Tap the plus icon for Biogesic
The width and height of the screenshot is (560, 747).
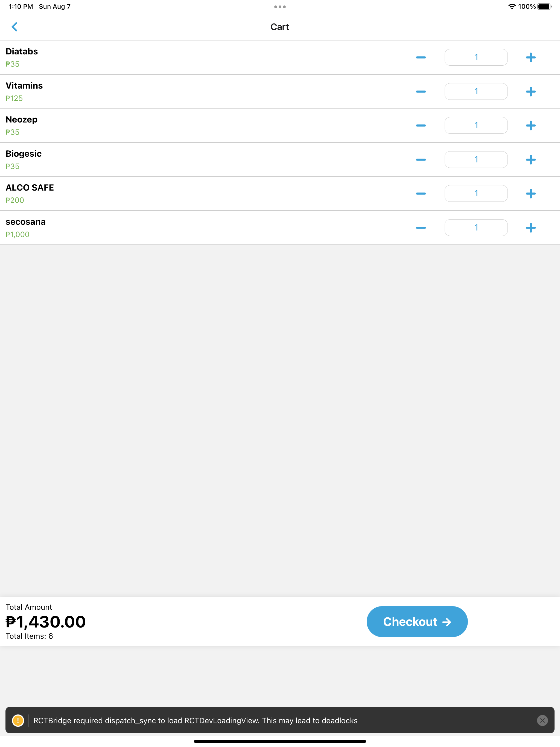coord(531,159)
